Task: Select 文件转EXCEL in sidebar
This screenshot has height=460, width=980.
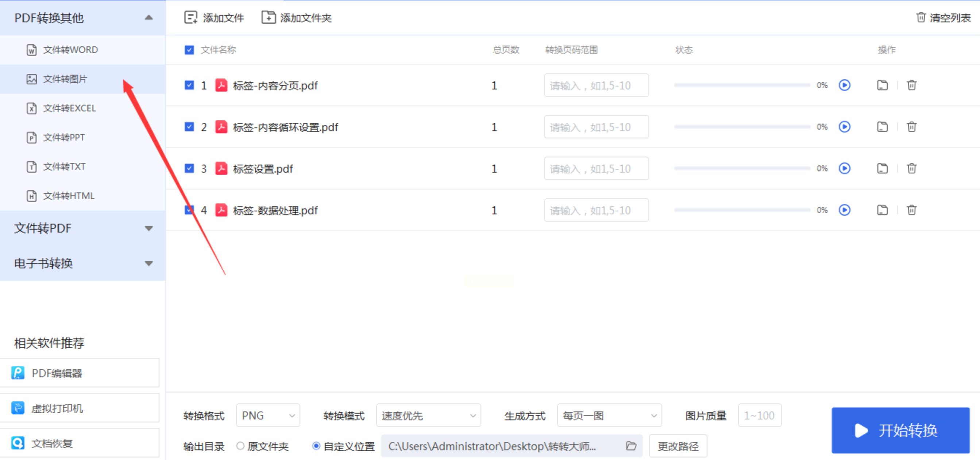Action: pyautogui.click(x=69, y=108)
